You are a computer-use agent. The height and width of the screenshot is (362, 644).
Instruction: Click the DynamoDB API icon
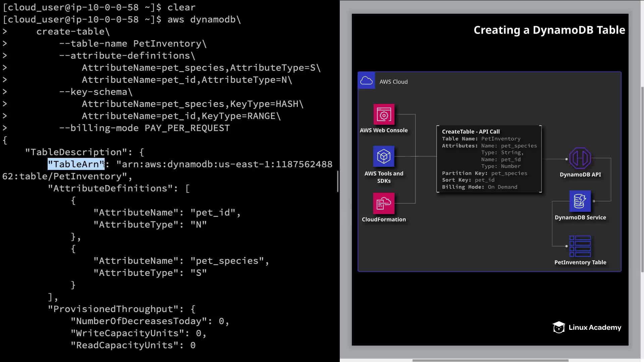click(580, 158)
